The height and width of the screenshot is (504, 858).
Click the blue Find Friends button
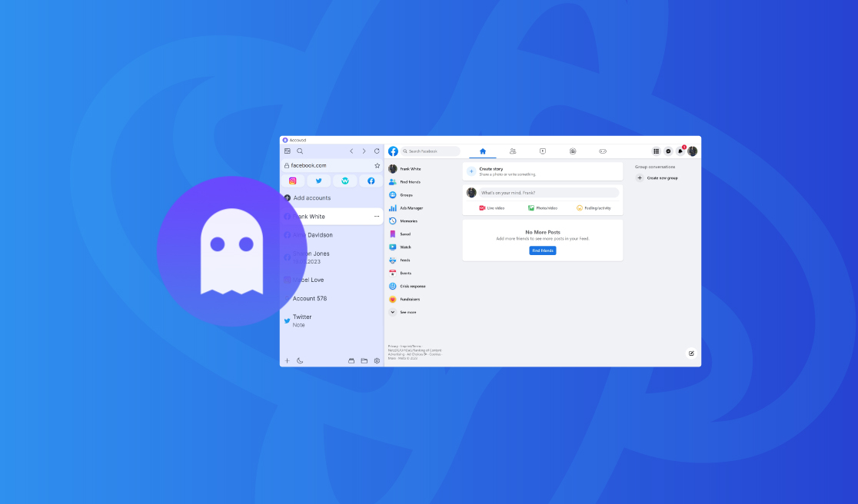pyautogui.click(x=543, y=250)
